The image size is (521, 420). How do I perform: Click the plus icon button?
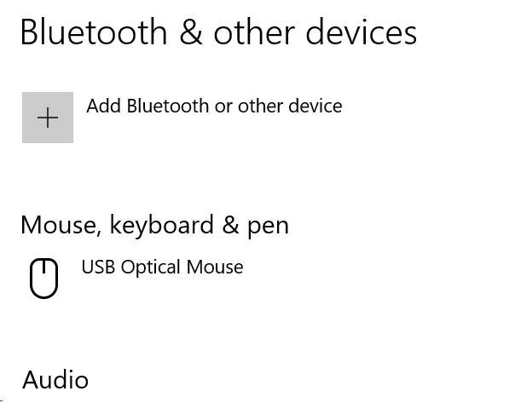point(48,118)
